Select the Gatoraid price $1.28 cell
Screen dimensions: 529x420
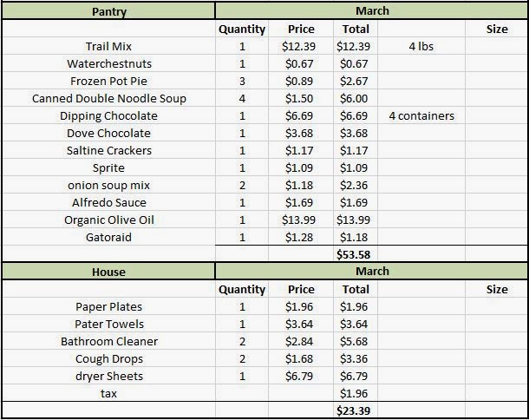(x=298, y=237)
